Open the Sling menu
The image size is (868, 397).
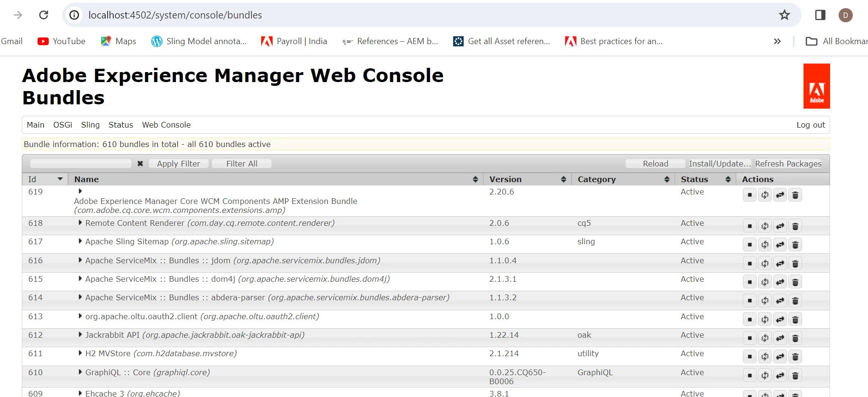pos(90,125)
